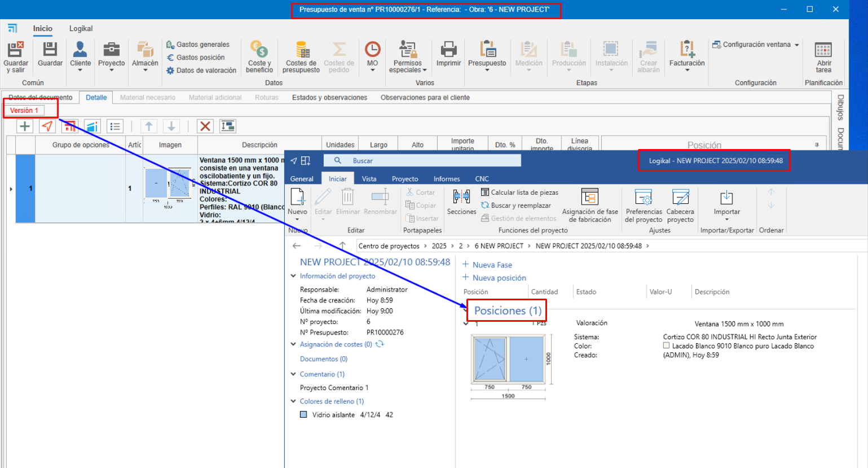
Task: Open the Cliente ribbon button
Action: point(80,56)
